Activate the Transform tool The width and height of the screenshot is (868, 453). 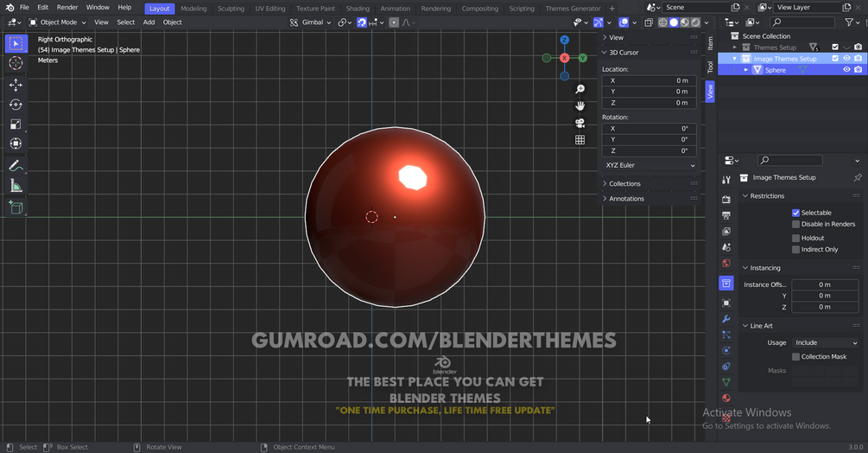(16, 144)
